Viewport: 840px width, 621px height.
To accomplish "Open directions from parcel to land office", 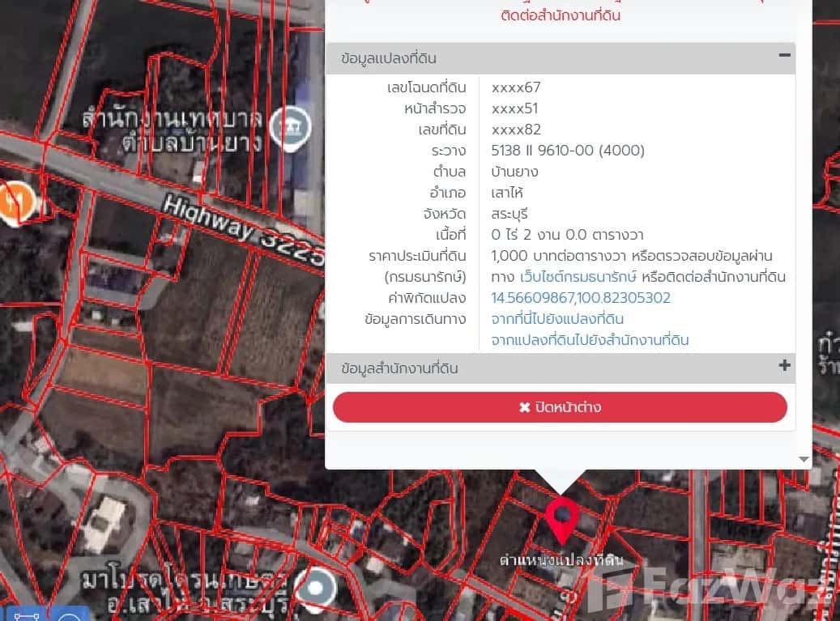I will 590,340.
